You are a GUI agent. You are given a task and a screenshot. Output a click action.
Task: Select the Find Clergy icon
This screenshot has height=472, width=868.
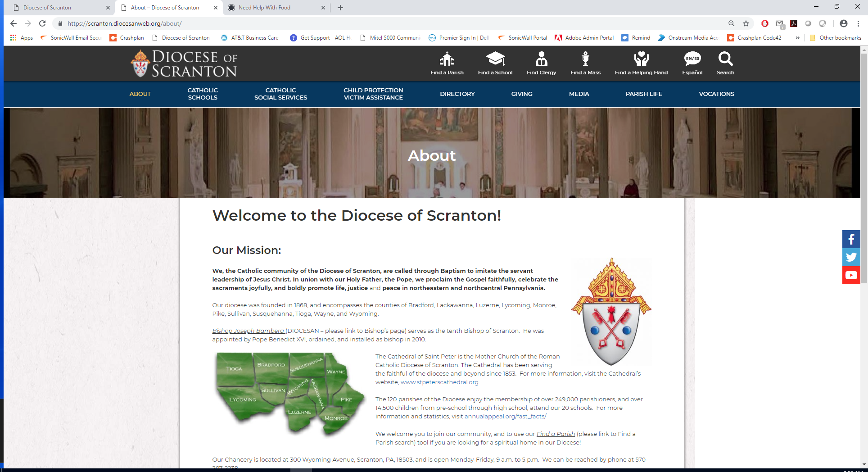542,59
